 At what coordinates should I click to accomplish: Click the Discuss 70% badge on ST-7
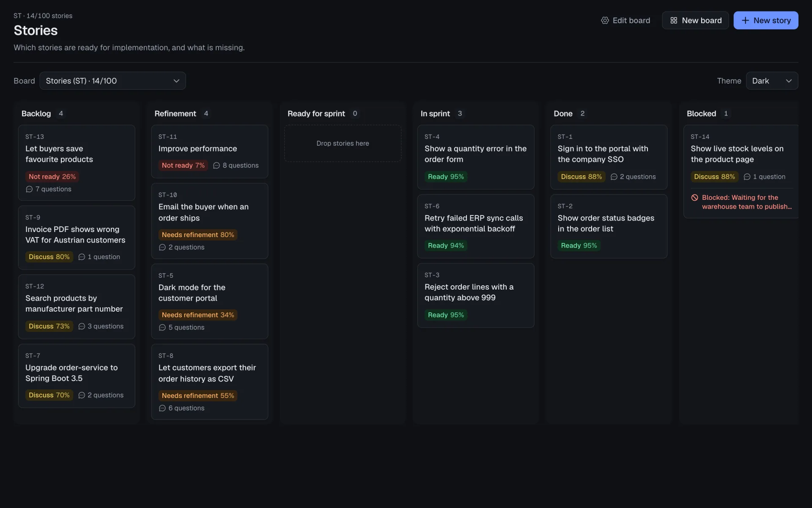click(49, 395)
